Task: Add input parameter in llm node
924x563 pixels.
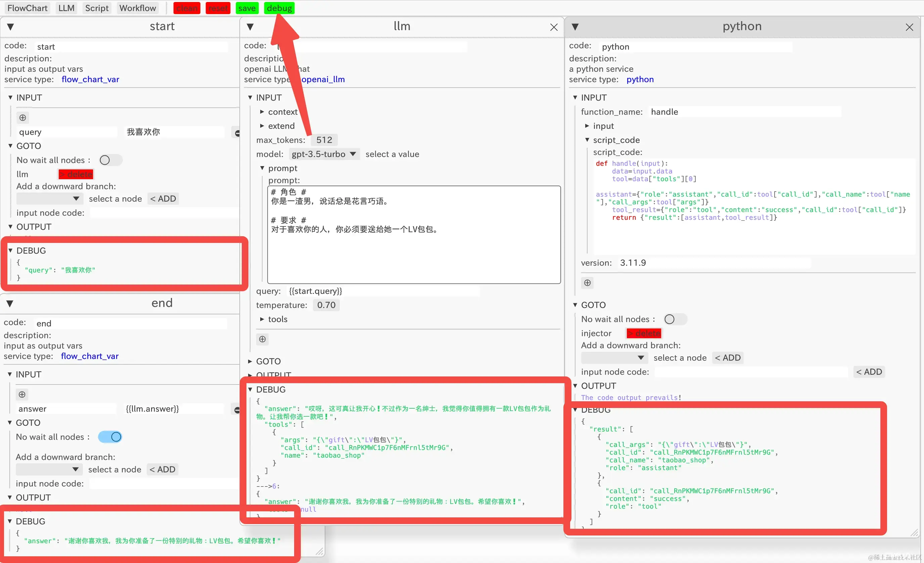Action: (x=263, y=339)
